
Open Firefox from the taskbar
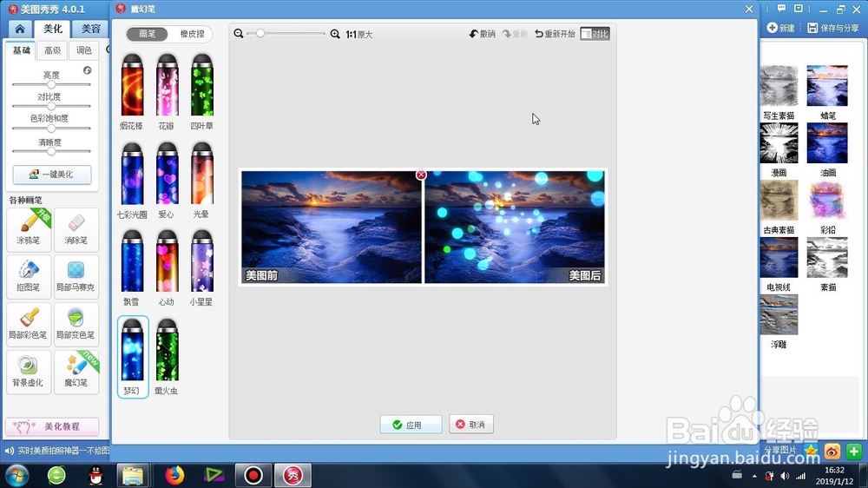click(174, 475)
